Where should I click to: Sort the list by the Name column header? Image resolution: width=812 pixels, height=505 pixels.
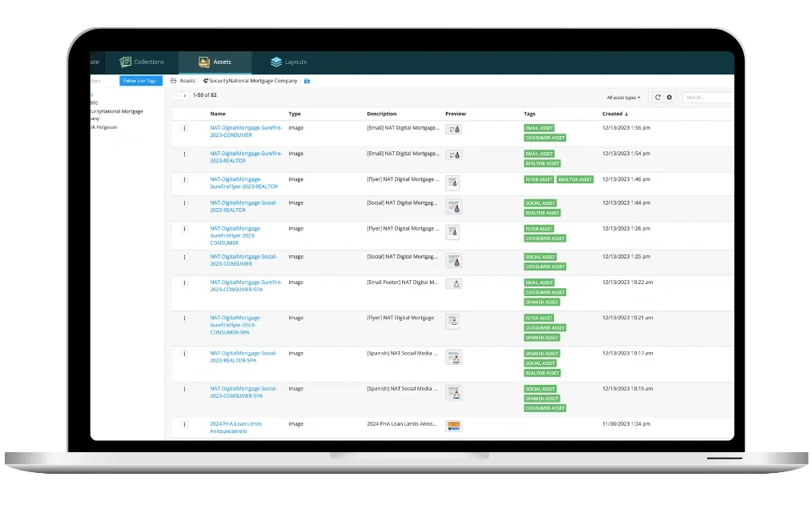pos(218,114)
